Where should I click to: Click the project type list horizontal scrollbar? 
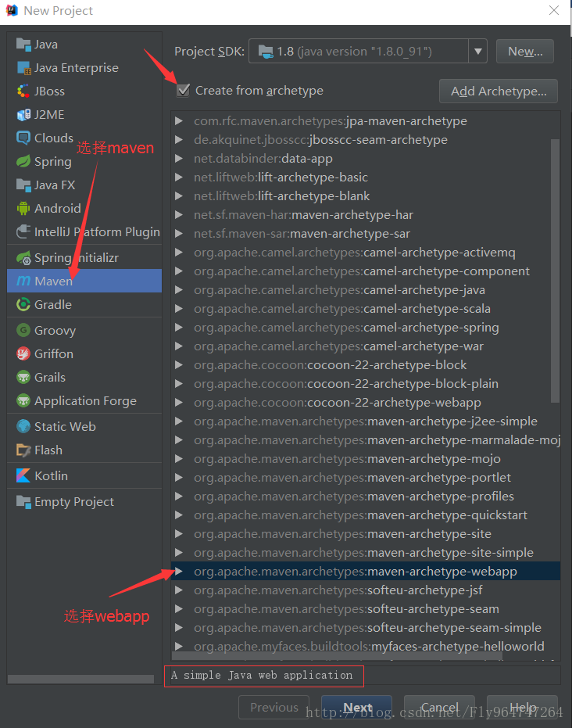tap(80, 679)
